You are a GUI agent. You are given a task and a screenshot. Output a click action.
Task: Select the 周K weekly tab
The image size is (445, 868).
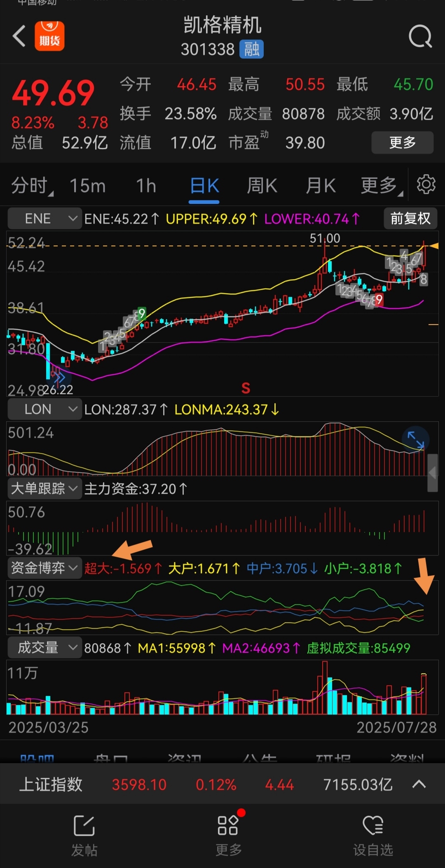(262, 186)
